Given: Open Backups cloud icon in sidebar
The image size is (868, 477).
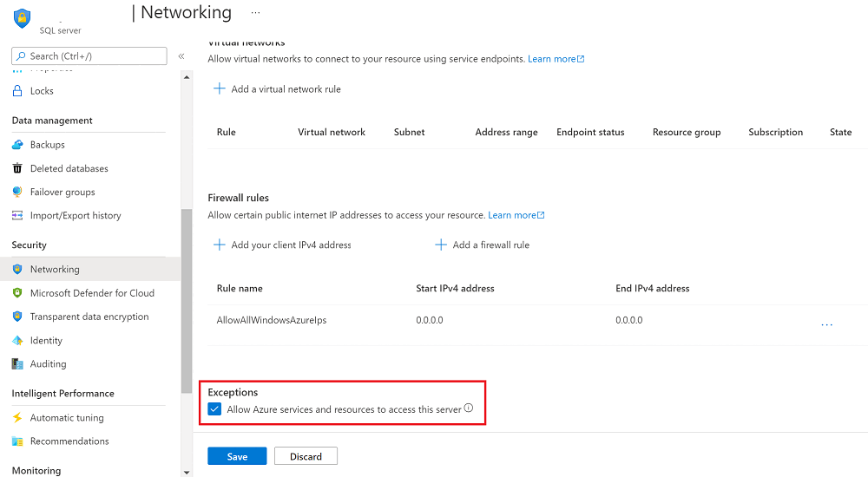Looking at the screenshot, I should (17, 145).
